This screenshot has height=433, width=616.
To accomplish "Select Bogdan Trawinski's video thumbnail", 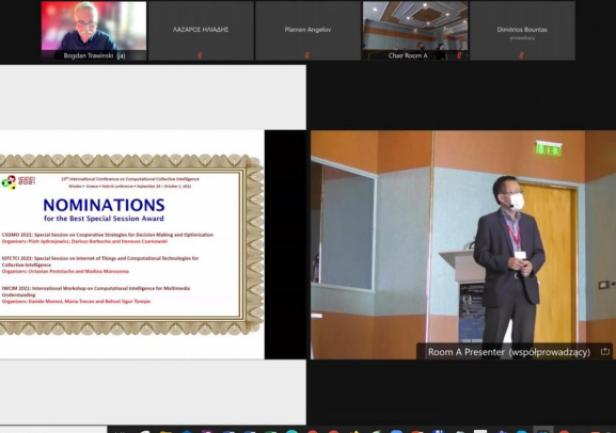I will click(93, 26).
